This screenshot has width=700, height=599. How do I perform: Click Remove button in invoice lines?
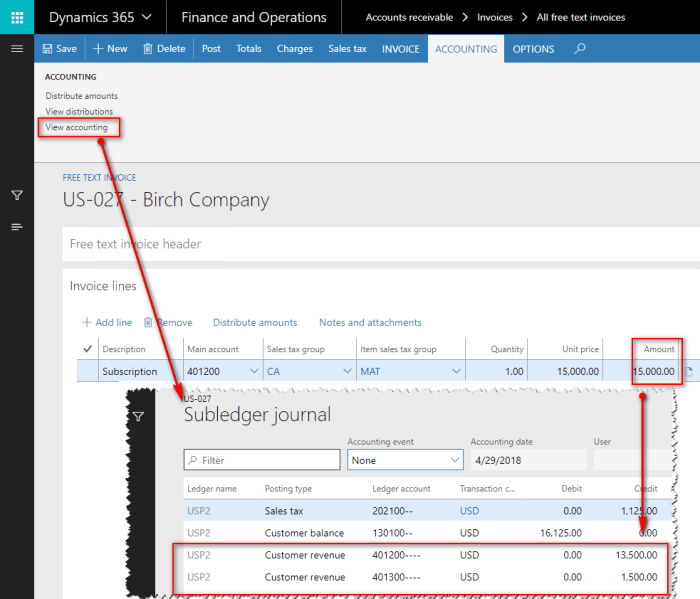pos(168,322)
